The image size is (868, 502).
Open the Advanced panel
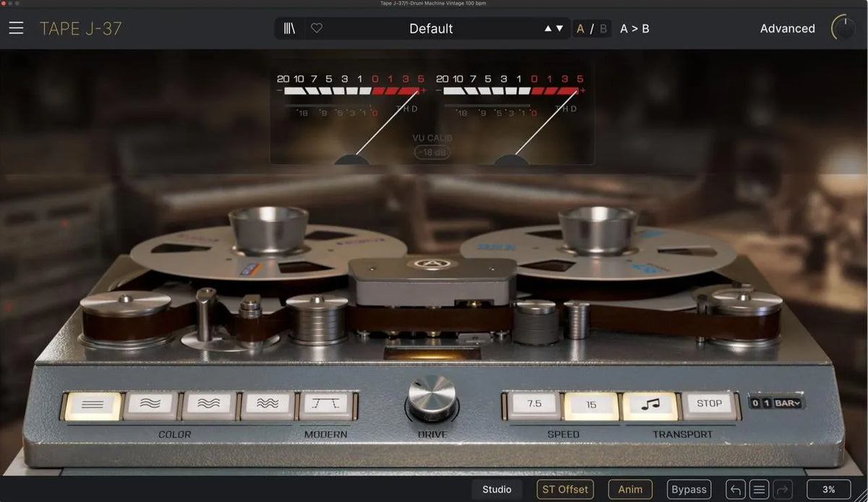click(x=787, y=28)
